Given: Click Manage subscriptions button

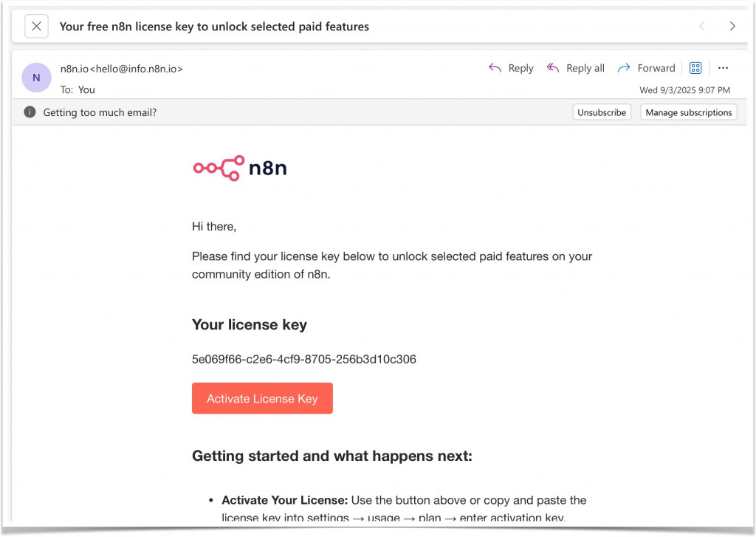Looking at the screenshot, I should pos(689,112).
